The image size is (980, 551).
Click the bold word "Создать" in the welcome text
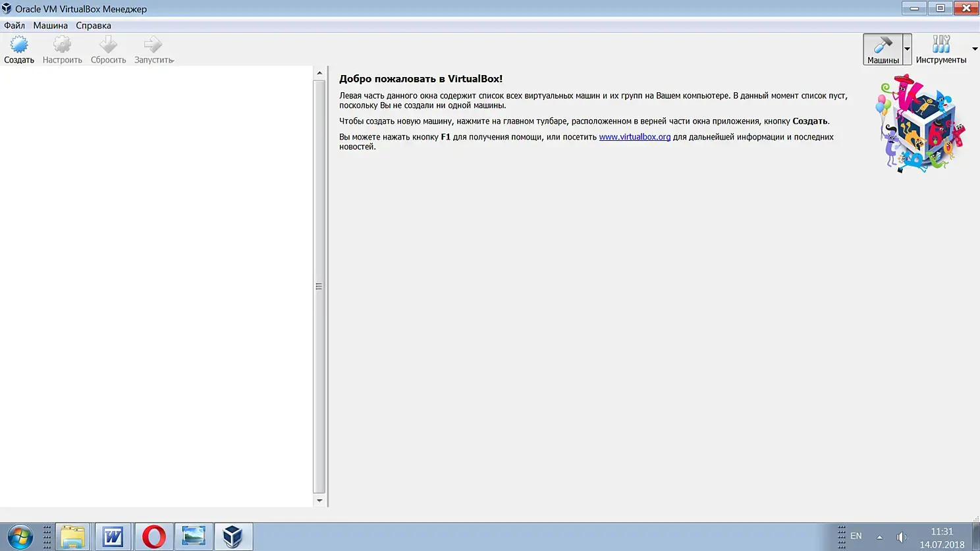tap(809, 121)
